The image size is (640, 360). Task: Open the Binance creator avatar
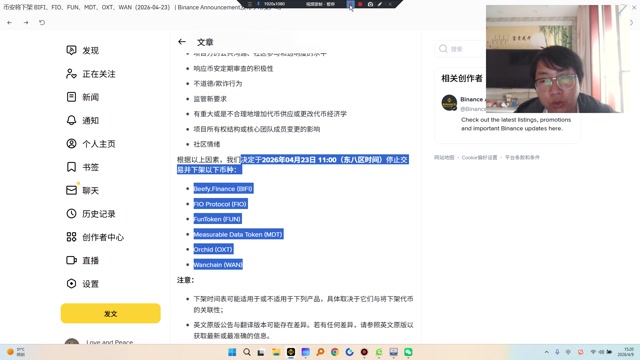pos(449,102)
